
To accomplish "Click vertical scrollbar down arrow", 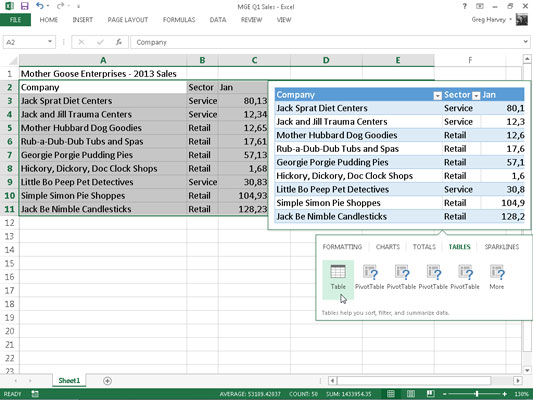I will coord(527,370).
